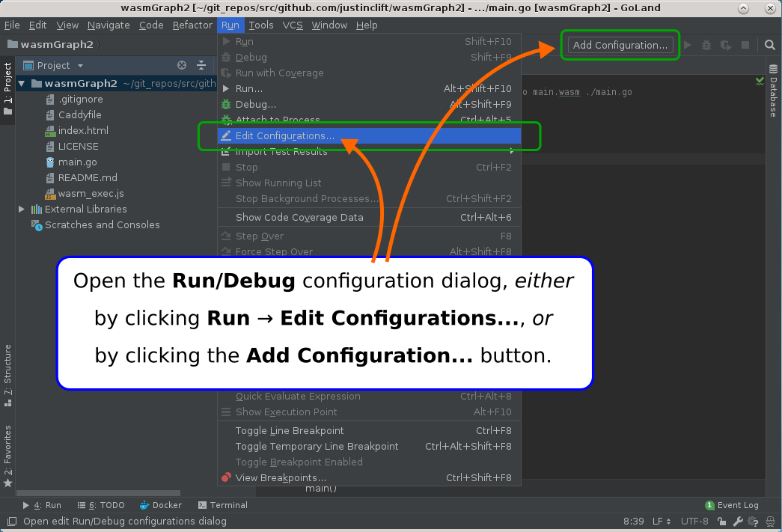Screen dimensions: 782x532
Task: Click the toolbar Run play icon
Action: (687, 45)
